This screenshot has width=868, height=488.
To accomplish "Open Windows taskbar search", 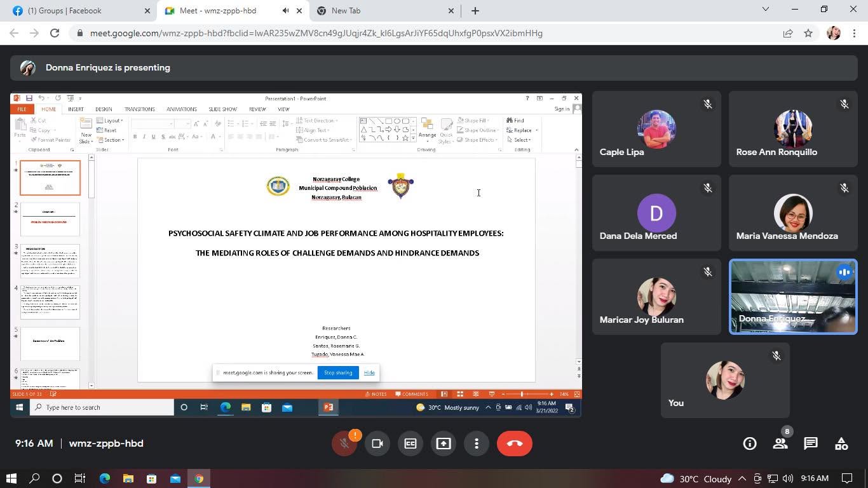I will pyautogui.click(x=34, y=478).
